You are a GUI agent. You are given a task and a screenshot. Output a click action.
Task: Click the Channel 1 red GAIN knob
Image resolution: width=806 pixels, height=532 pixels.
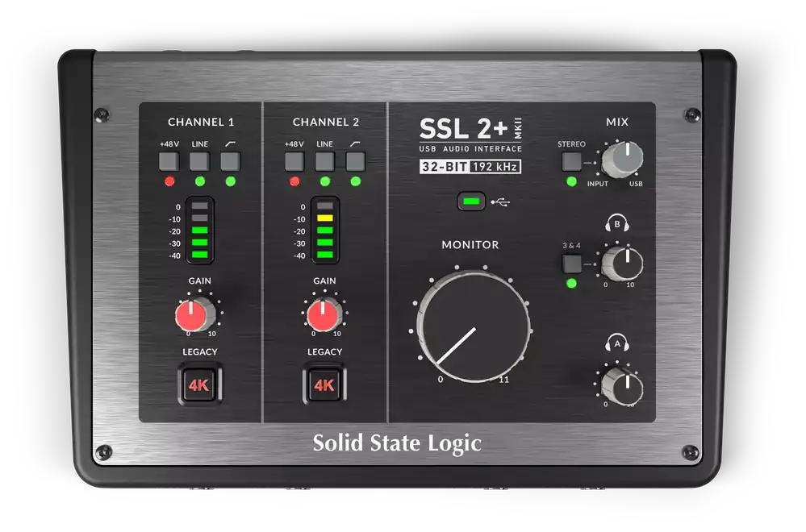pos(194,314)
